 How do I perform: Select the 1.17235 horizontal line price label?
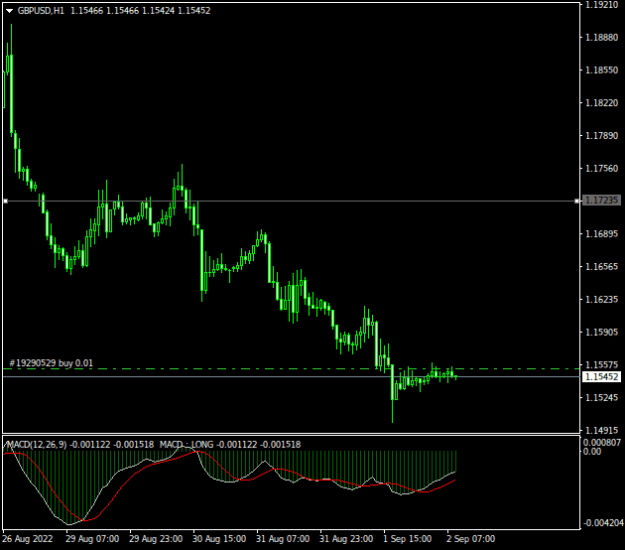coord(601,200)
